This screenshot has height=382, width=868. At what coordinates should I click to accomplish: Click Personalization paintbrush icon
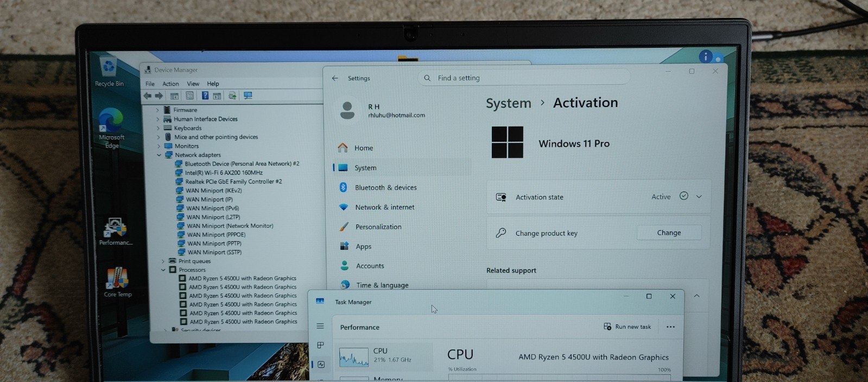(x=344, y=227)
